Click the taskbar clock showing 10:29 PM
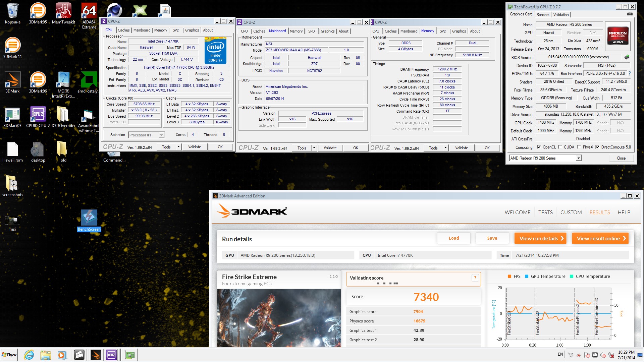The height and width of the screenshot is (362, 644). click(x=626, y=355)
